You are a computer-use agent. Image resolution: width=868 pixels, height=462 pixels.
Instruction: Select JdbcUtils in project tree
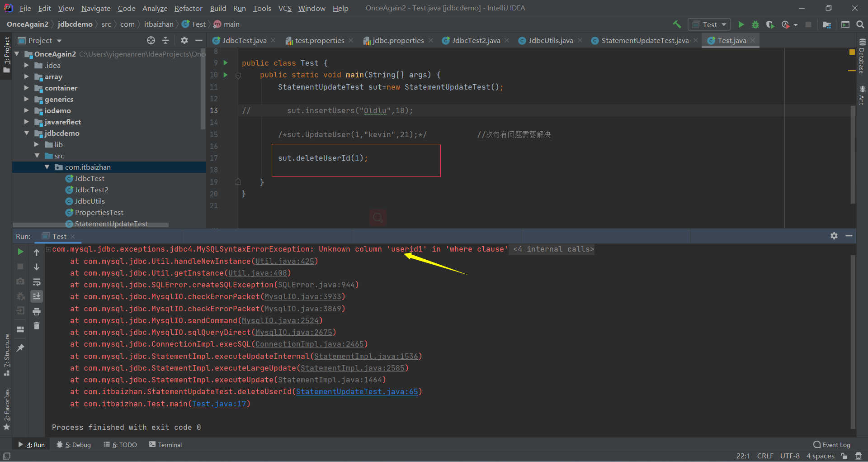pos(90,201)
